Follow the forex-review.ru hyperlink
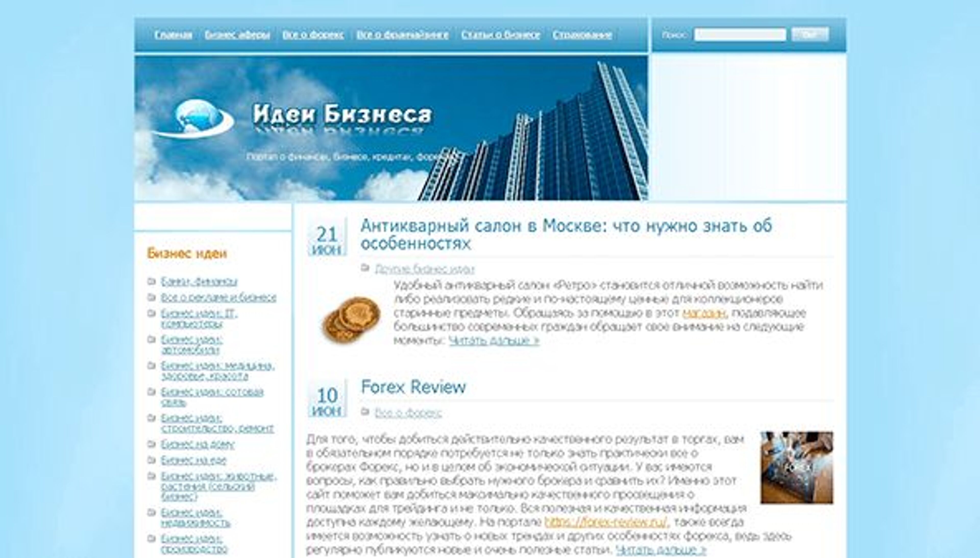Screen dimensions: 980x558 tap(606, 522)
